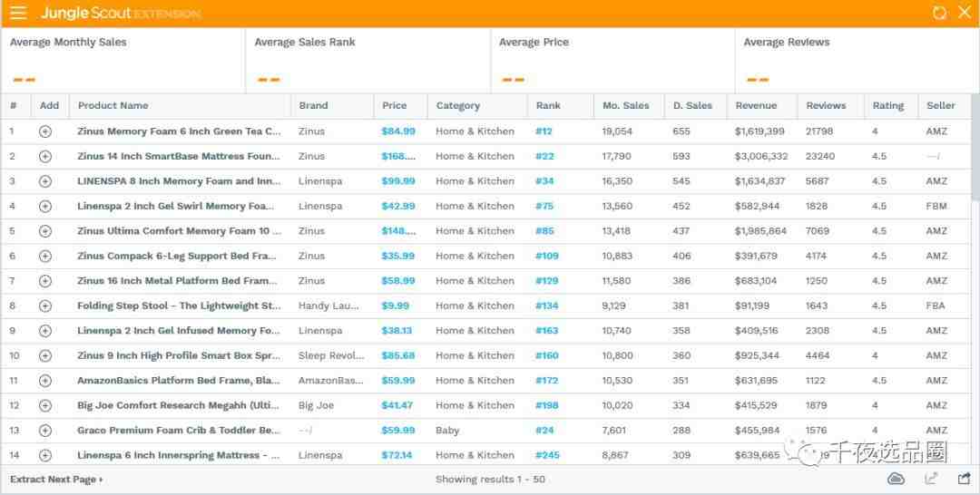Add Big Joe Comfort Research product

(x=45, y=406)
